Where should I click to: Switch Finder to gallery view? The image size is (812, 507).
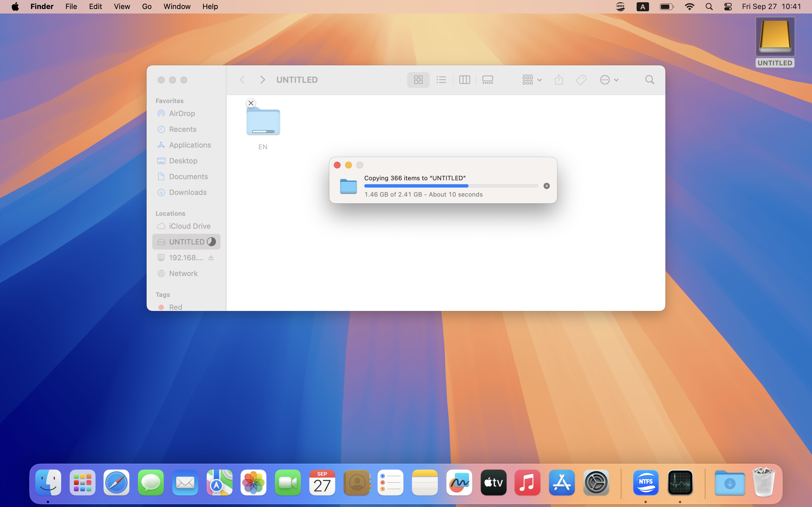(x=487, y=80)
